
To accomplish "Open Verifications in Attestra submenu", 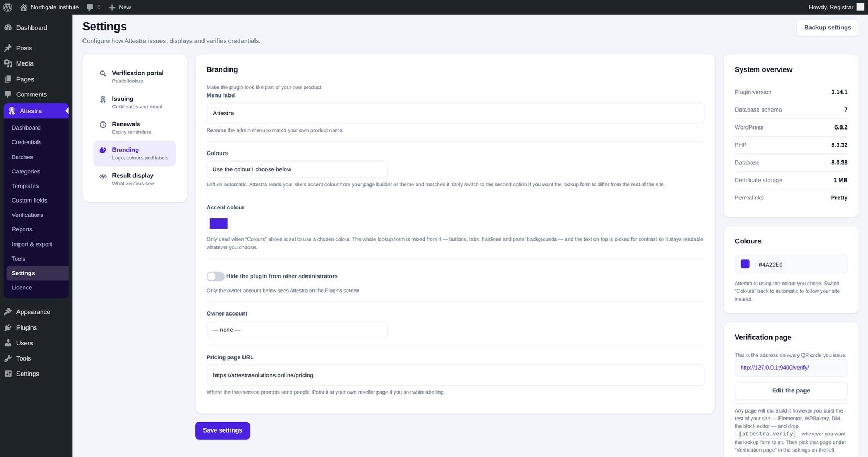I will coord(28,215).
